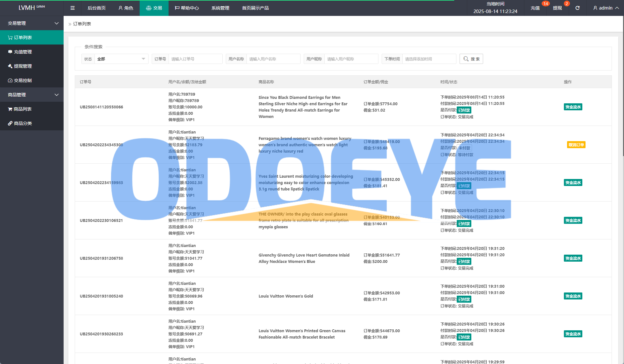Viewport: 624px width, 364px height.
Task: Go to 首页展示产品 menu item
Action: click(x=255, y=8)
